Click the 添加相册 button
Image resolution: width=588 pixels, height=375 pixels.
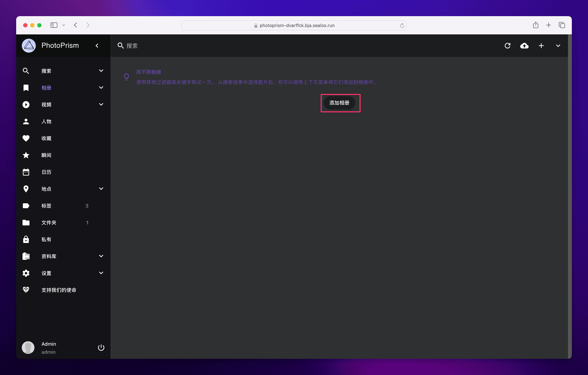[x=339, y=103]
